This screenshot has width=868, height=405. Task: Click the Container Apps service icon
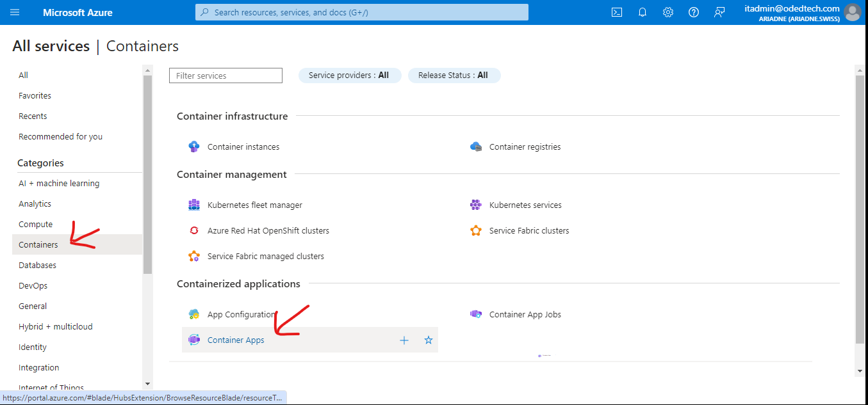(x=194, y=340)
